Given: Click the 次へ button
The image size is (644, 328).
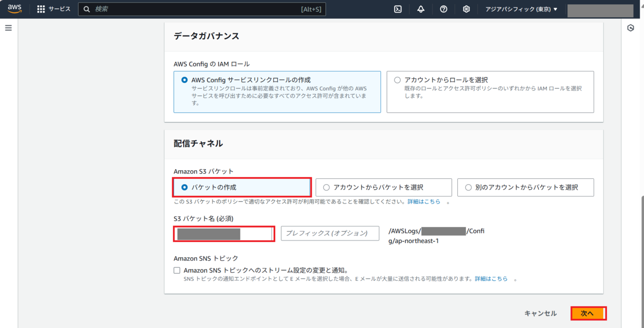Looking at the screenshot, I should tap(588, 314).
